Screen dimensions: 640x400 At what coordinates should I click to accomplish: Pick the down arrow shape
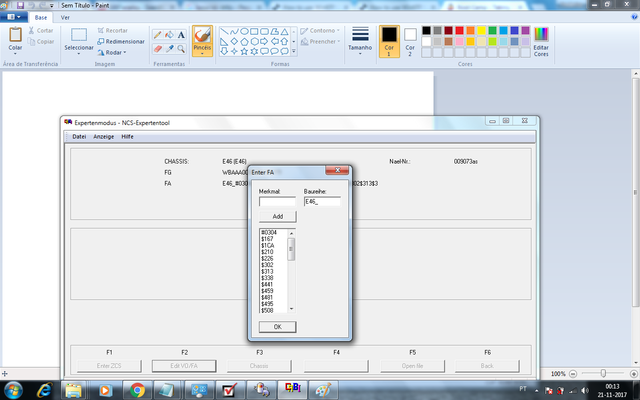tap(224, 51)
